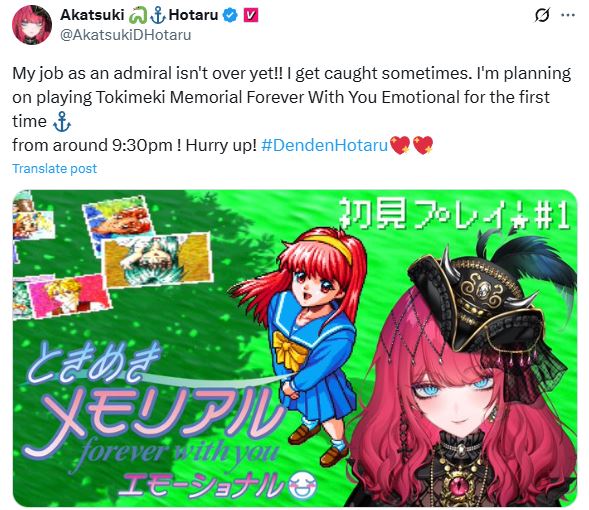Open the three-dot more options menu
Viewport: 589px width, 510px height.
pos(568,15)
